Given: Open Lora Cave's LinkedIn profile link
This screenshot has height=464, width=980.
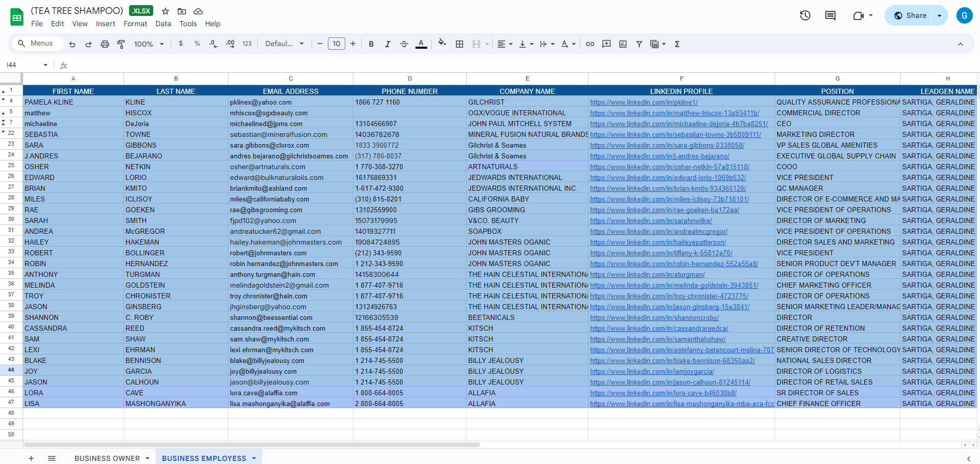Looking at the screenshot, I should pyautogui.click(x=663, y=393).
